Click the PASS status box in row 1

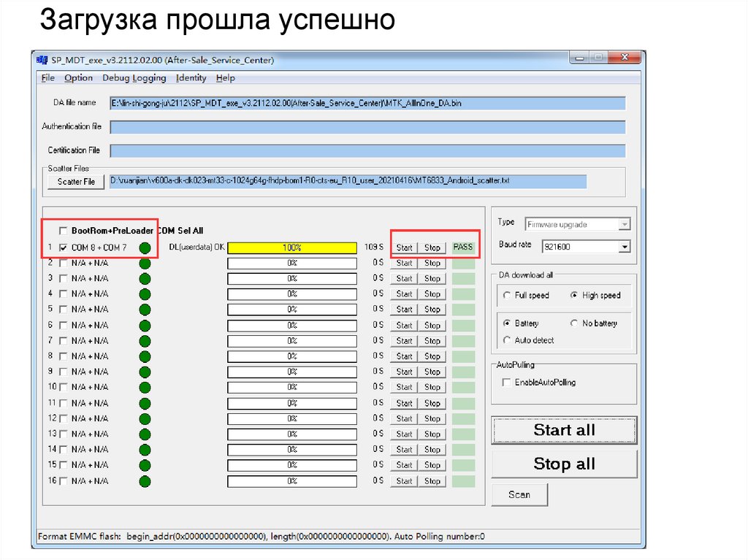pyautogui.click(x=462, y=247)
